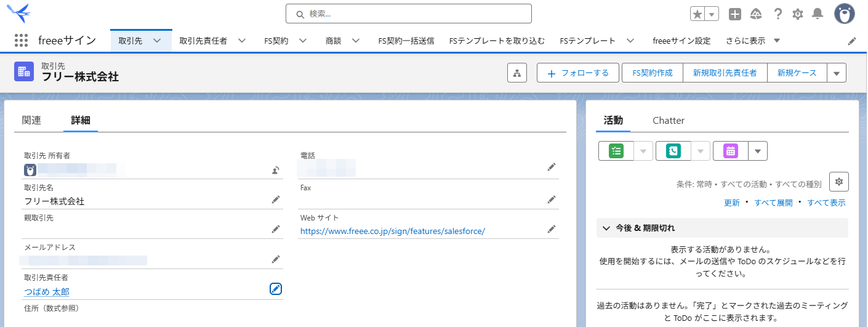Screen dimensions: 868x327
Task: Open the event button dropdown arrow
Action: coord(758,151)
